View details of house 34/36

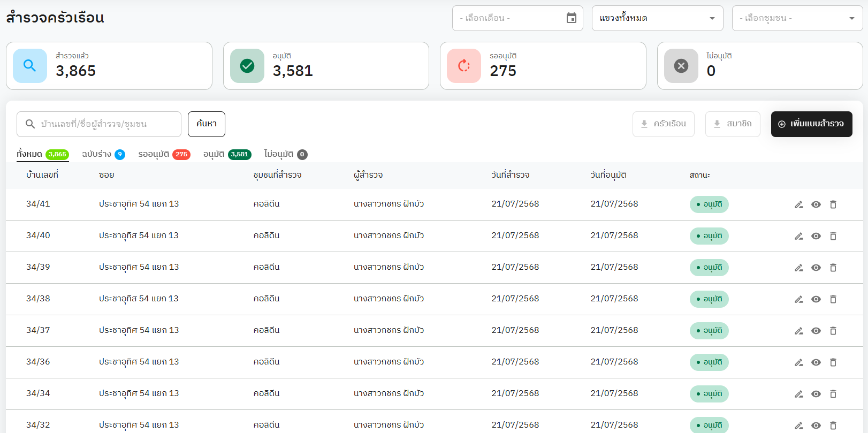(x=816, y=362)
